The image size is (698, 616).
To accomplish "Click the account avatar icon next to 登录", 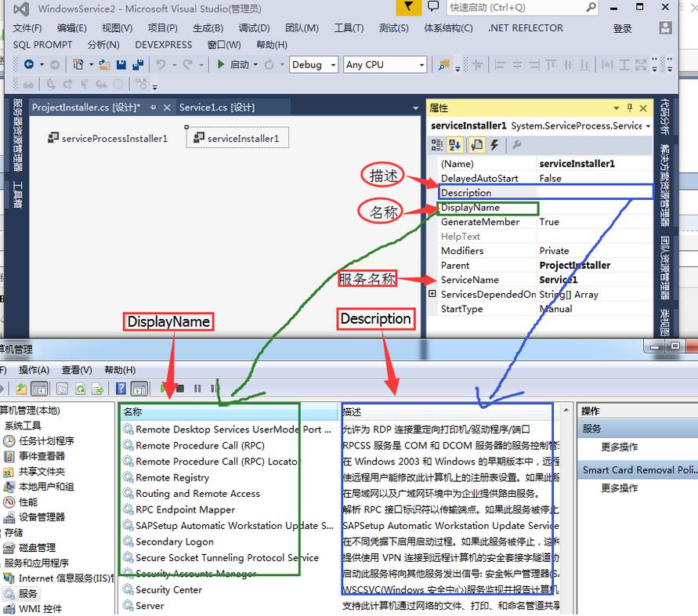I will [x=665, y=28].
